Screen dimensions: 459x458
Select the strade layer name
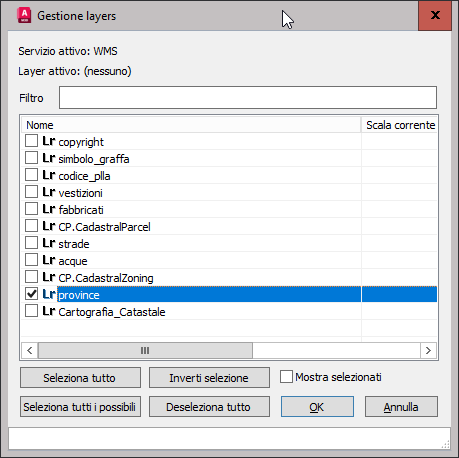pyautogui.click(x=74, y=244)
